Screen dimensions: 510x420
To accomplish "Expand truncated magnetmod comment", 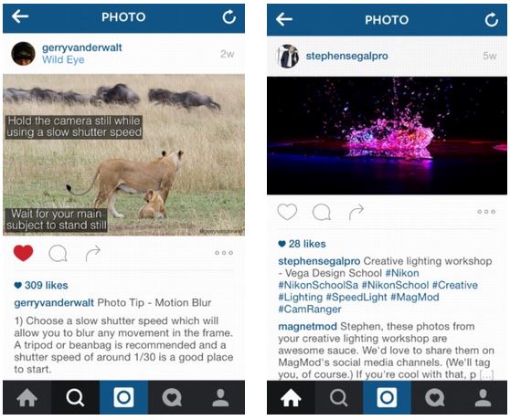I will (x=487, y=374).
